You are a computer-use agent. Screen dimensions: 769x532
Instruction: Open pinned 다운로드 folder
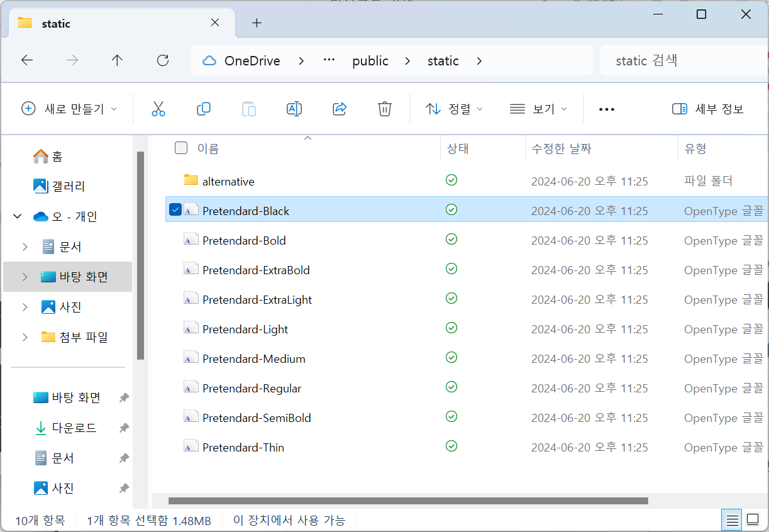[x=65, y=428]
